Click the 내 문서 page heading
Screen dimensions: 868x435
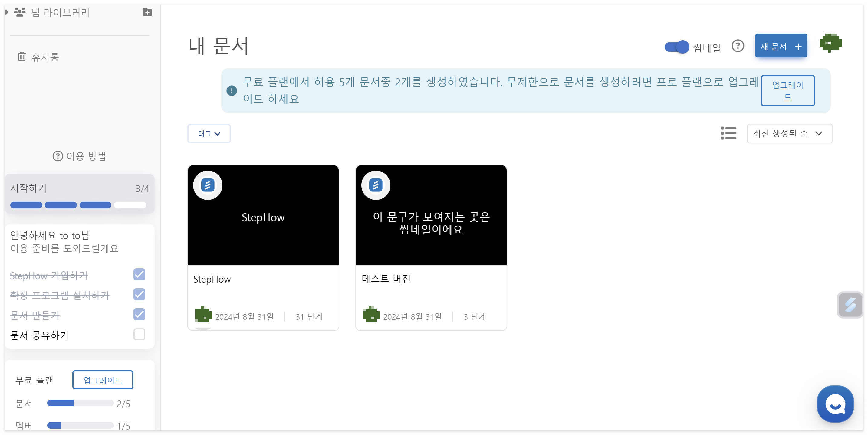218,46
